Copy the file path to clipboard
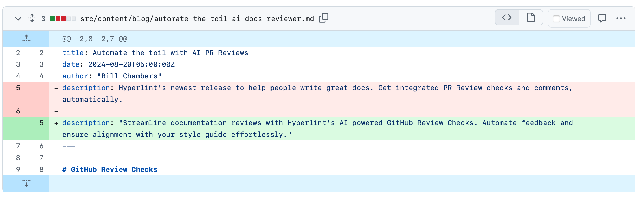The image size is (644, 198). 324,18
